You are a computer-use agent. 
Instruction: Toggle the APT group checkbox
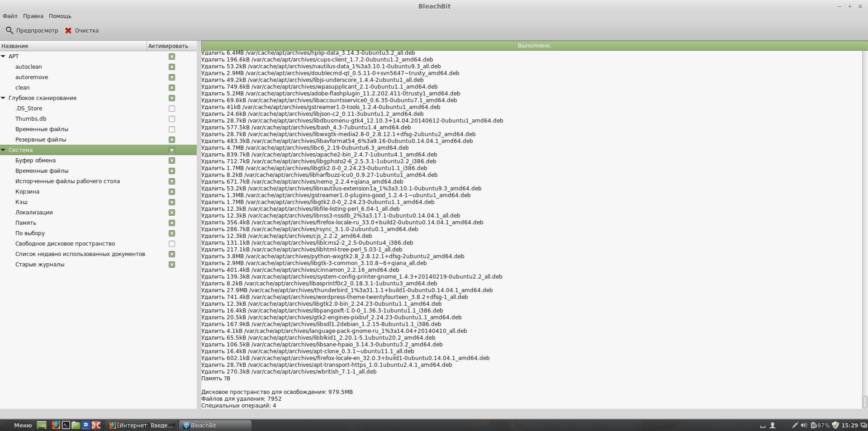point(172,57)
